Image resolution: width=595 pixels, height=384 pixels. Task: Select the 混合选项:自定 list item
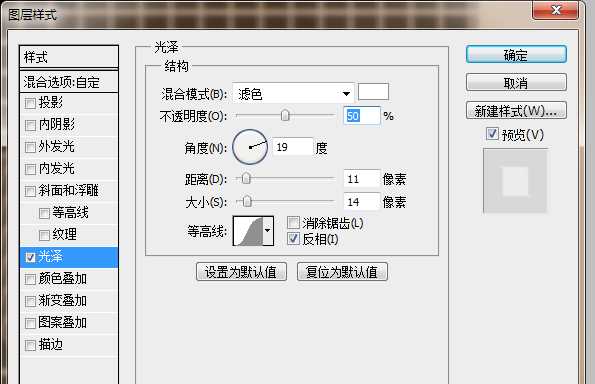pyautogui.click(x=69, y=82)
